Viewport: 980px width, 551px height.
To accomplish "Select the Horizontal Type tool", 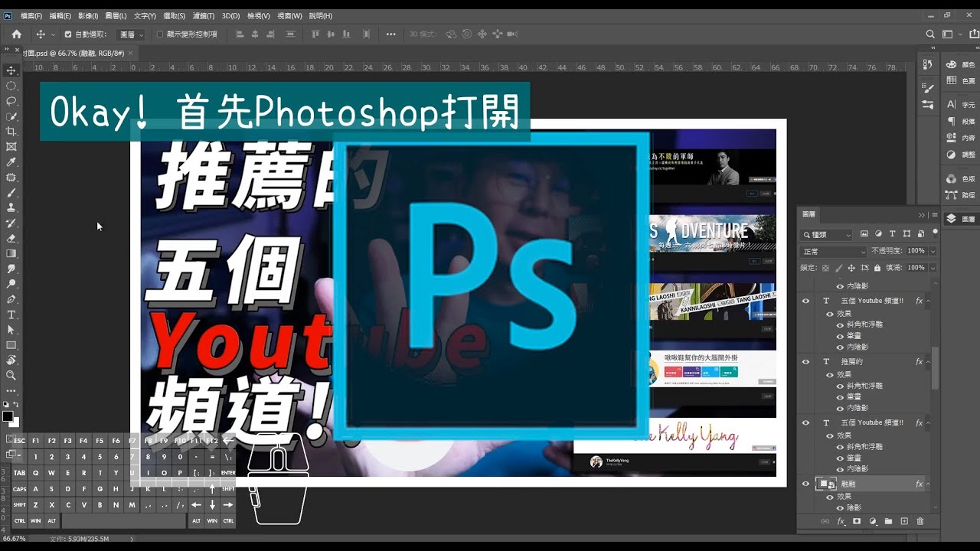I will [x=11, y=315].
